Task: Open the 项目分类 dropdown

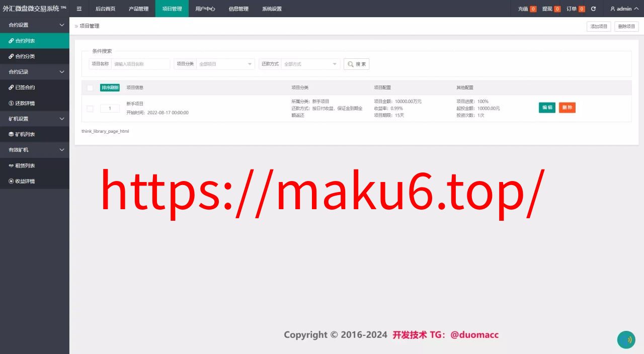Action: (x=225, y=64)
